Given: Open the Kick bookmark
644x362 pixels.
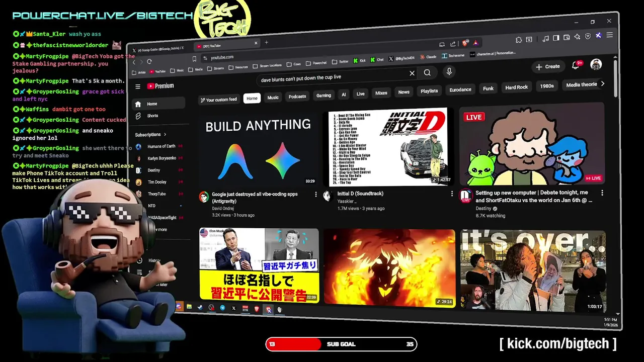Looking at the screenshot, I should (359, 61).
